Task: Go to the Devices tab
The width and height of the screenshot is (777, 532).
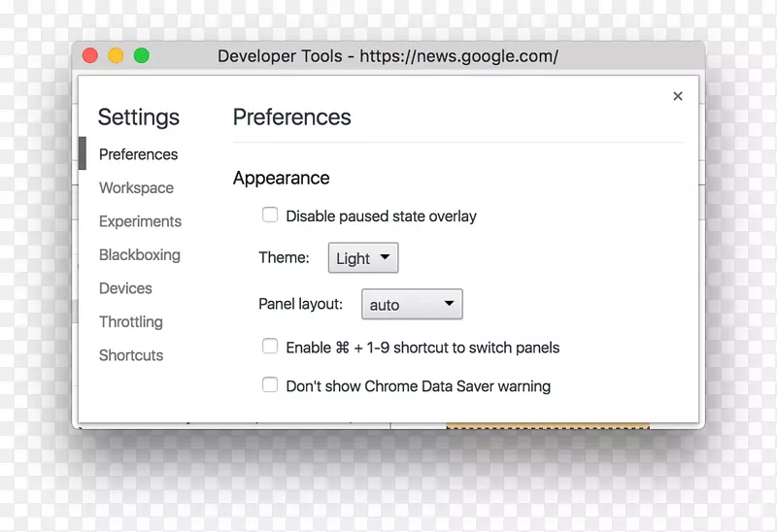Action: coord(125,288)
